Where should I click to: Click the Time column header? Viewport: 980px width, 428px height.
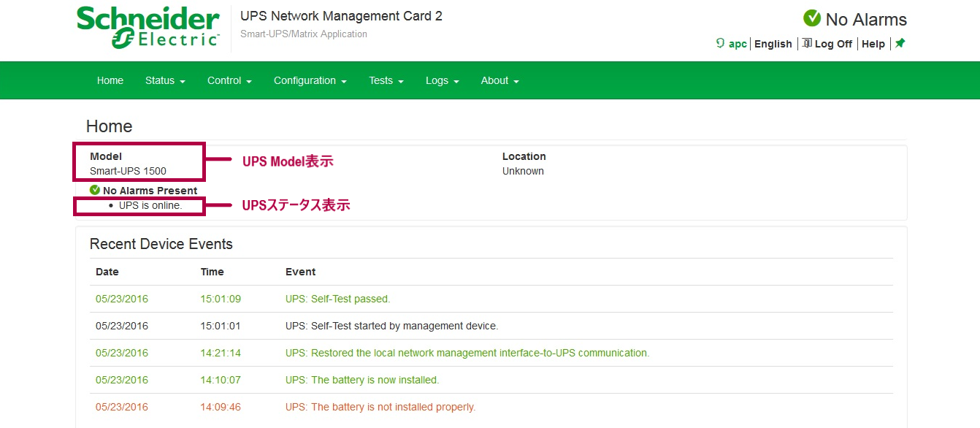[213, 272]
